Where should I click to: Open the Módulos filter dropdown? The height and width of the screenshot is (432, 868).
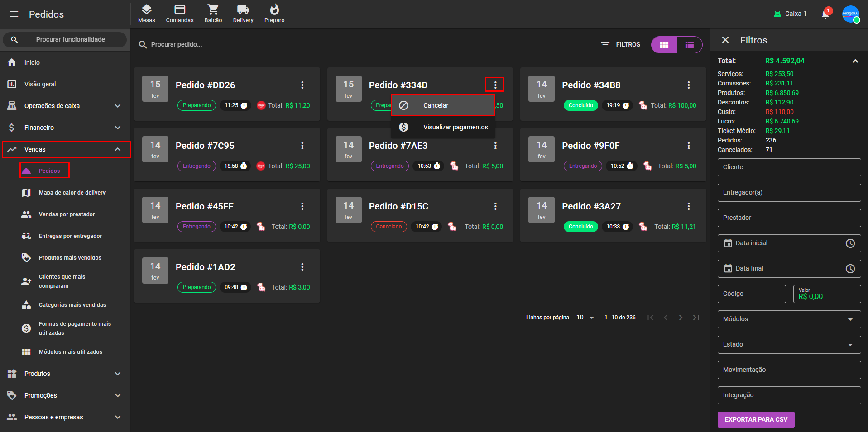pos(789,319)
